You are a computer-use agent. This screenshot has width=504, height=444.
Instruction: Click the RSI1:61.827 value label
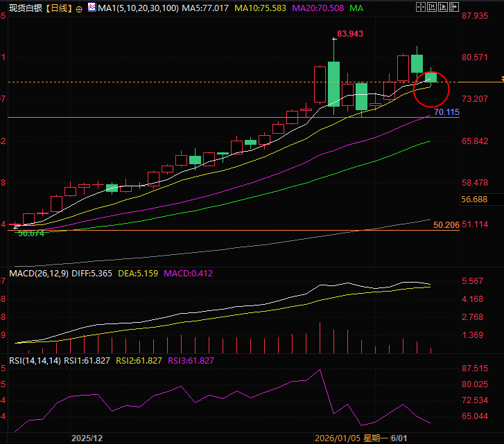tap(87, 361)
